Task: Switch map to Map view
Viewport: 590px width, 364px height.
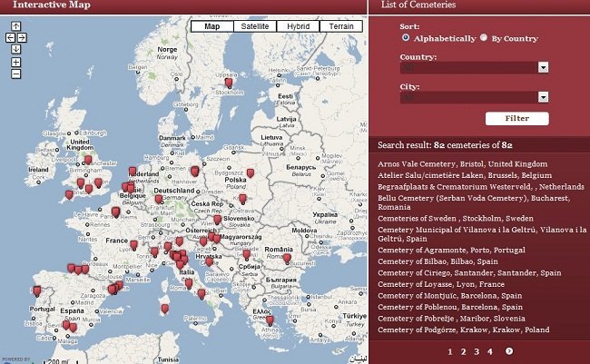Action: coord(212,26)
